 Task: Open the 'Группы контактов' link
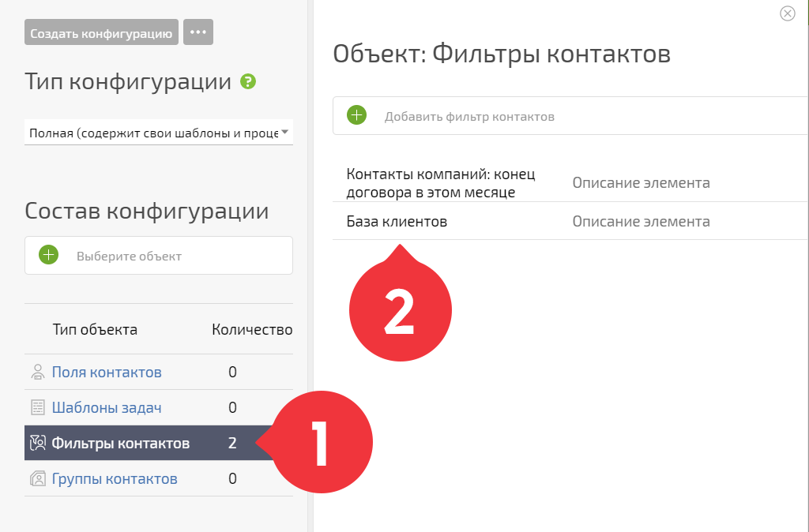click(x=115, y=479)
